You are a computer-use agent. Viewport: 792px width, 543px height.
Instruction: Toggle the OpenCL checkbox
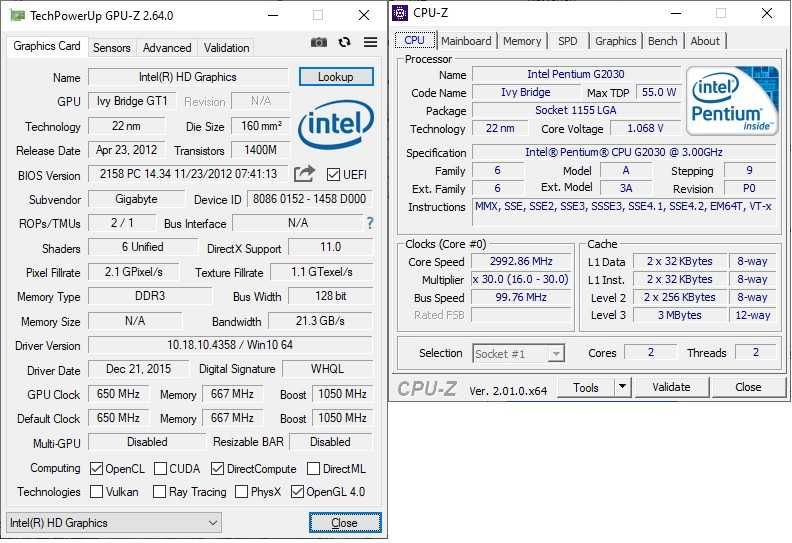point(96,469)
